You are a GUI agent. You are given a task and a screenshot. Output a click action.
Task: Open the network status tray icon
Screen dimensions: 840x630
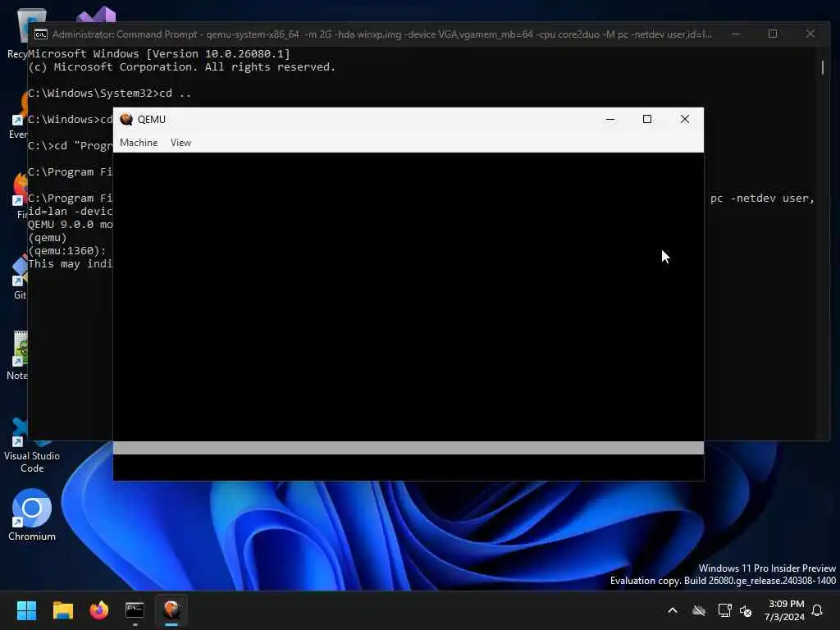pyautogui.click(x=724, y=610)
